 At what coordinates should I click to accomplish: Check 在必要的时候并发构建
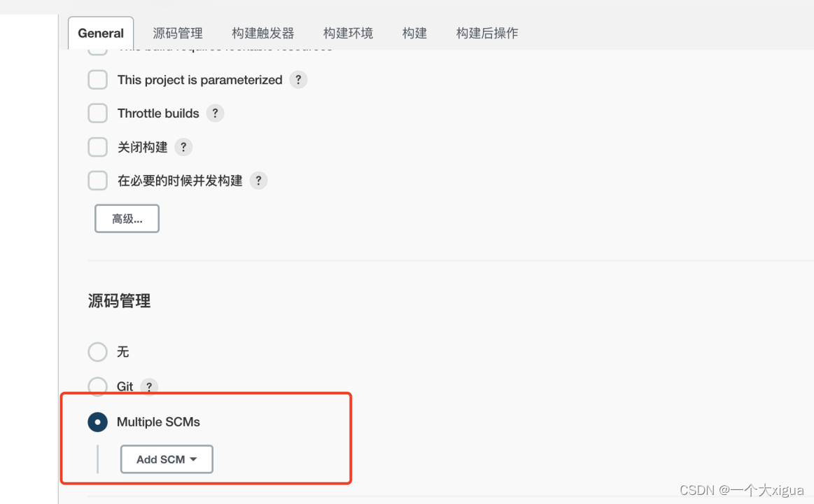click(x=97, y=181)
